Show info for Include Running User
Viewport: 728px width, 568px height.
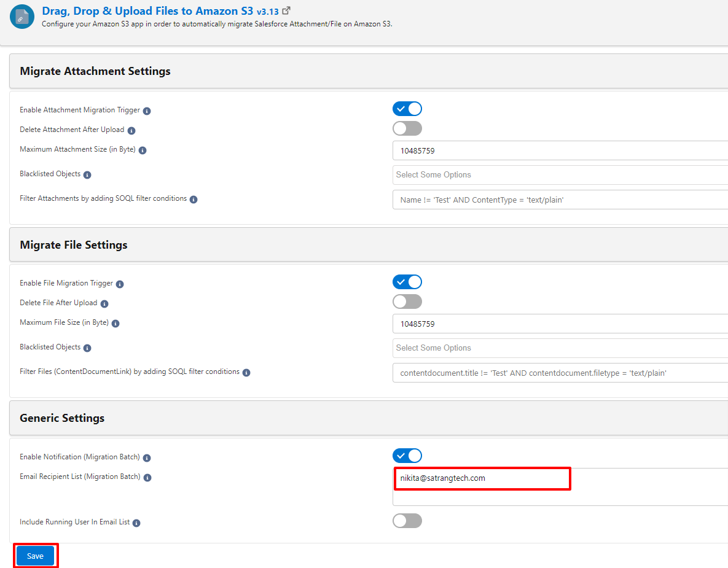[x=136, y=523]
